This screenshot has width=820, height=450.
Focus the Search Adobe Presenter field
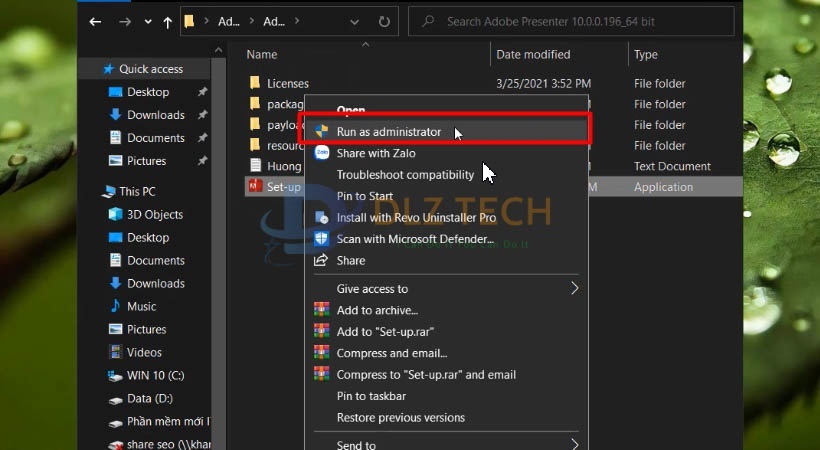click(571, 21)
